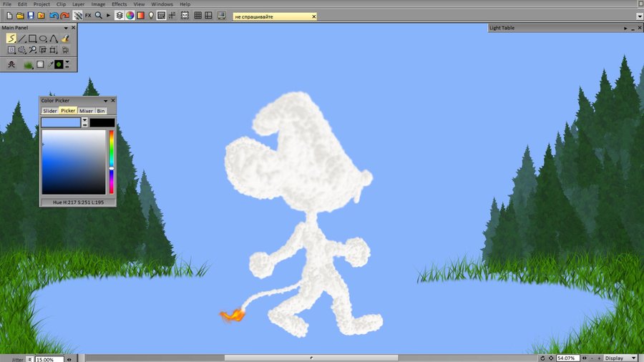Click the light blue A-color swatch
Screen dimensions: 644x362
[61, 122]
